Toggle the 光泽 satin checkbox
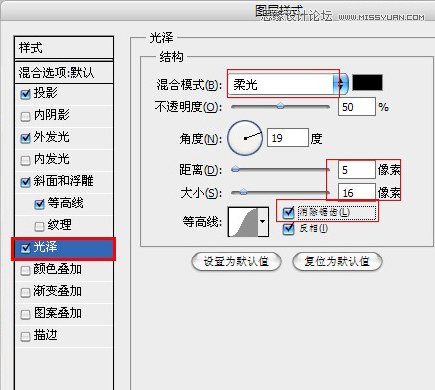 click(x=25, y=248)
